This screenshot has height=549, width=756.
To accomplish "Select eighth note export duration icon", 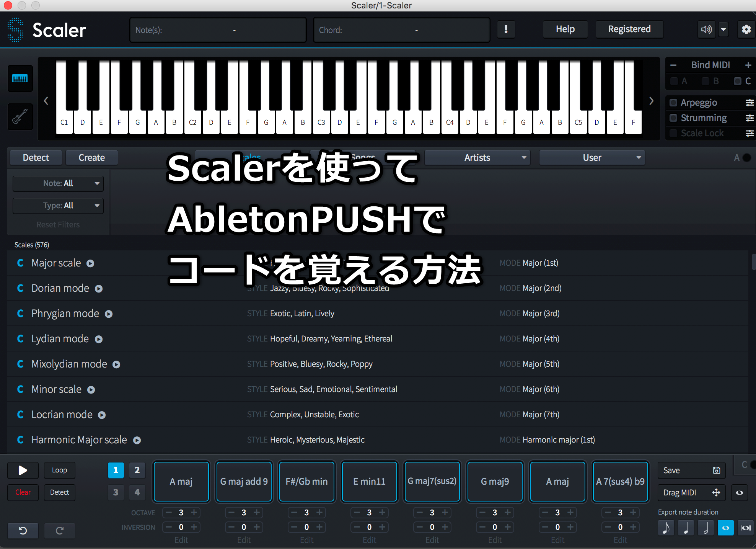I will (666, 528).
